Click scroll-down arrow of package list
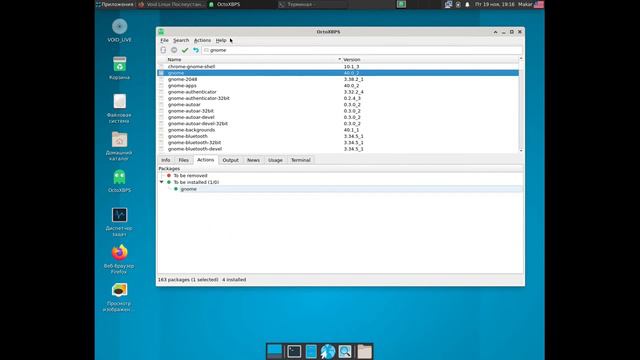640x360 pixels. point(521,151)
